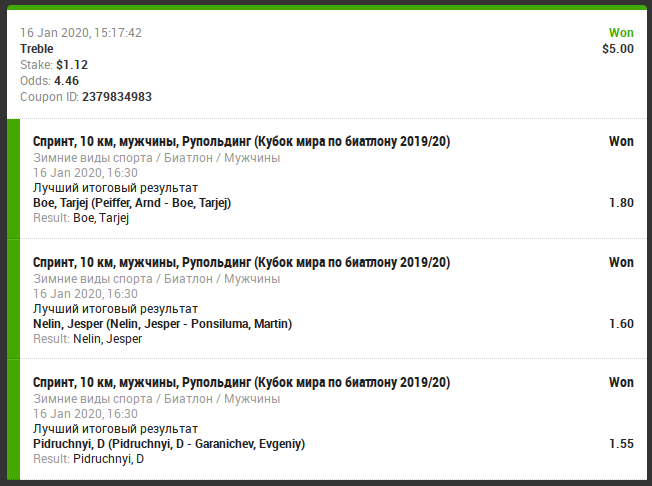
Task: Click the coupon timestamp 16 Jan 2020, 15:17:42
Action: (x=81, y=33)
